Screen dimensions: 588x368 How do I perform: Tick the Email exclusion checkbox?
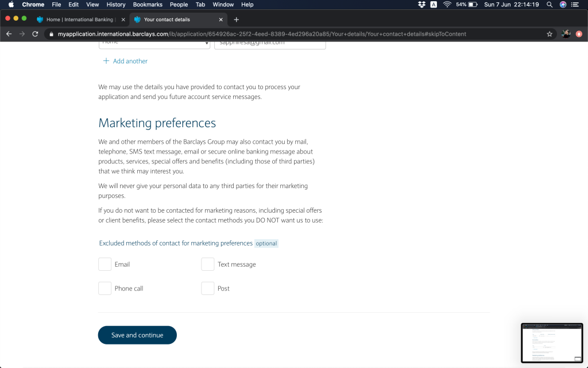[105, 264]
